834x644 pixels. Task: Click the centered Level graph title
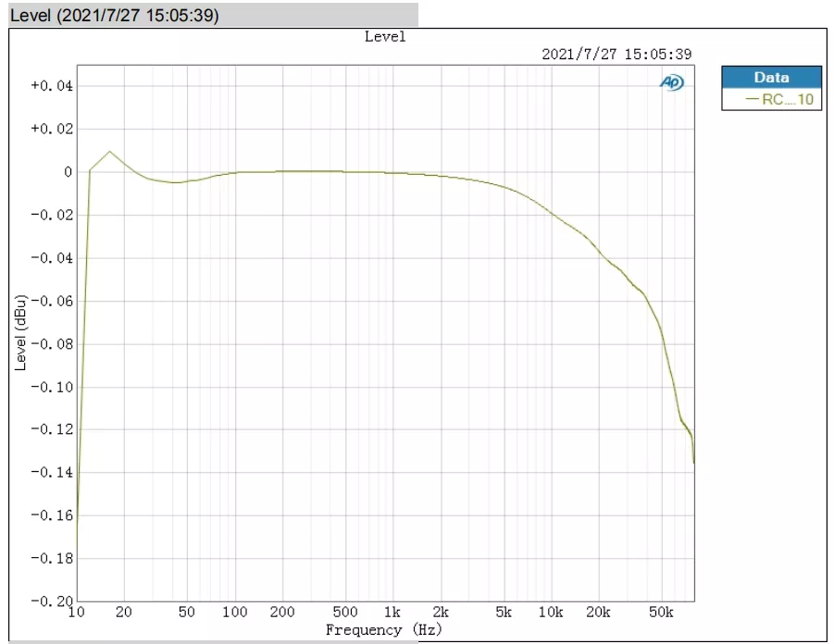pos(385,37)
